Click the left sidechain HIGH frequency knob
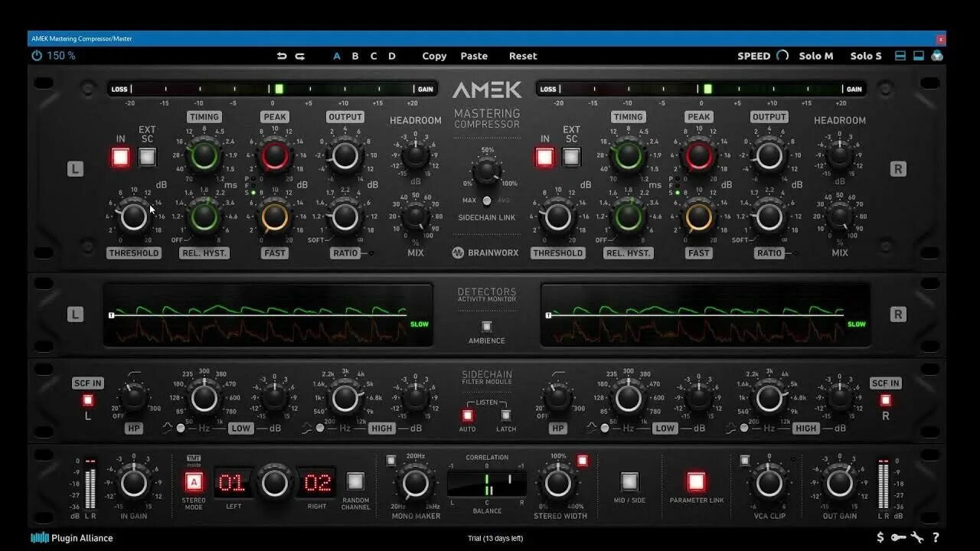This screenshot has width=980, height=551. coord(345,398)
